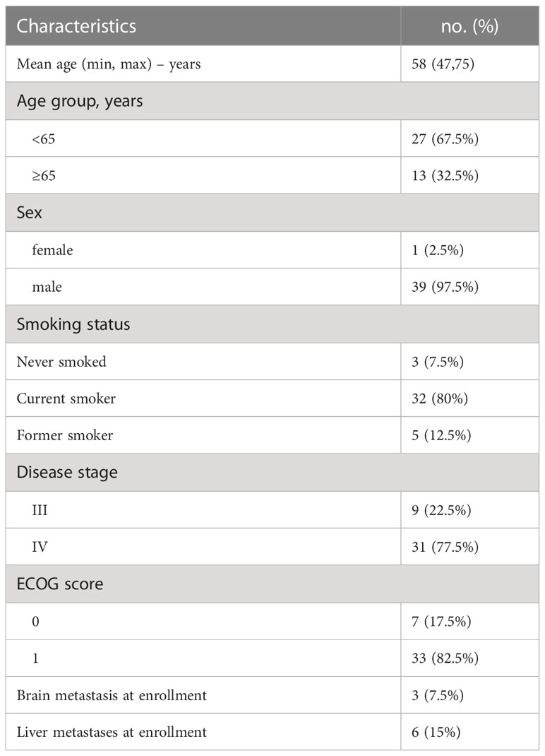Click the 39 (97.5%) male value
Screen dimensions: 545x756
[x=445, y=287]
